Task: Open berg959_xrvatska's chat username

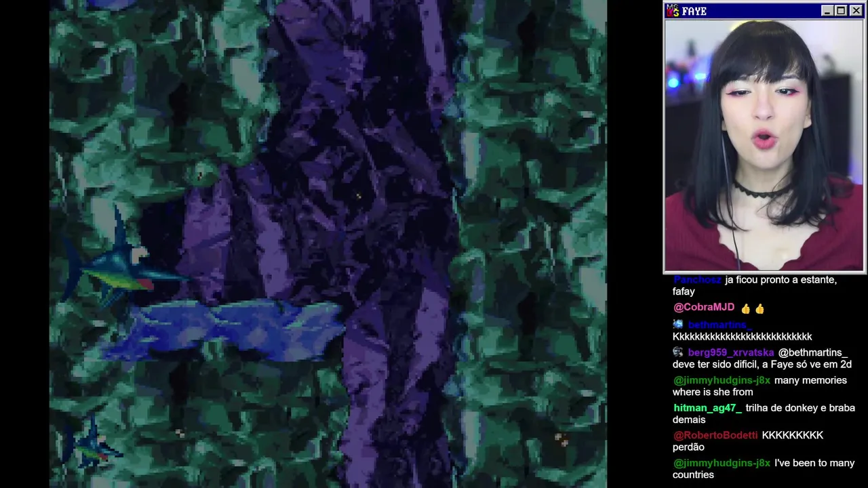Action: click(x=731, y=352)
